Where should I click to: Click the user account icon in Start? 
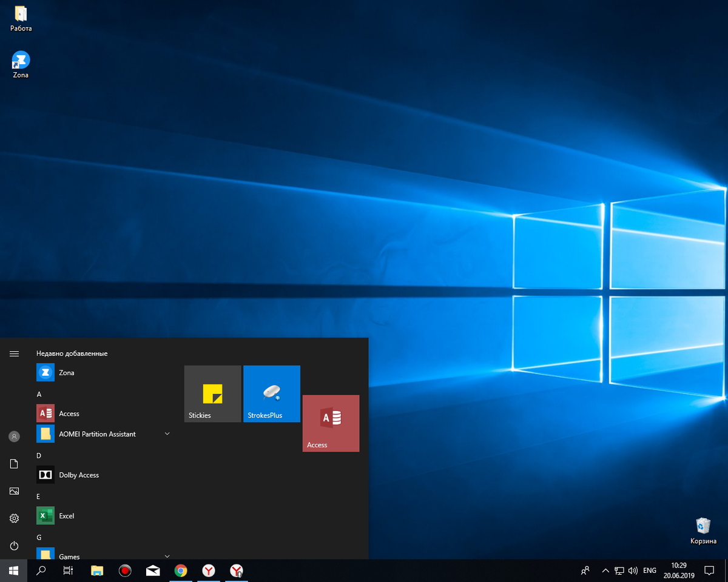coord(14,436)
